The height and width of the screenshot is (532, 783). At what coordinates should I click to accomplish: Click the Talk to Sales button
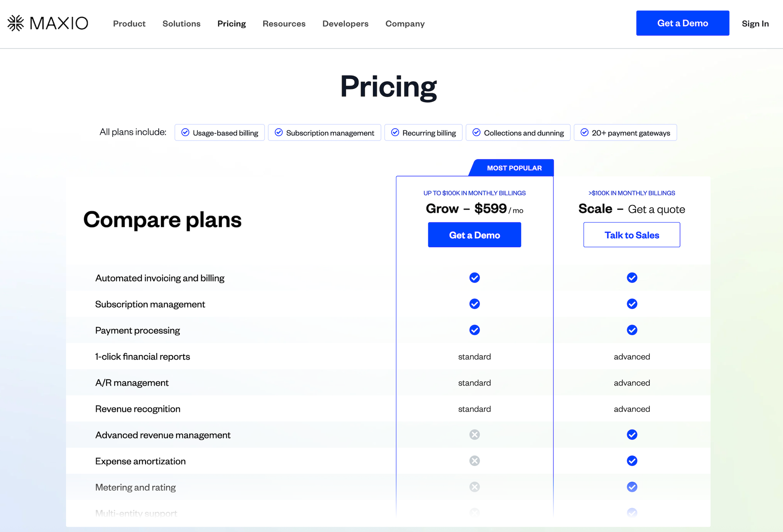click(631, 235)
